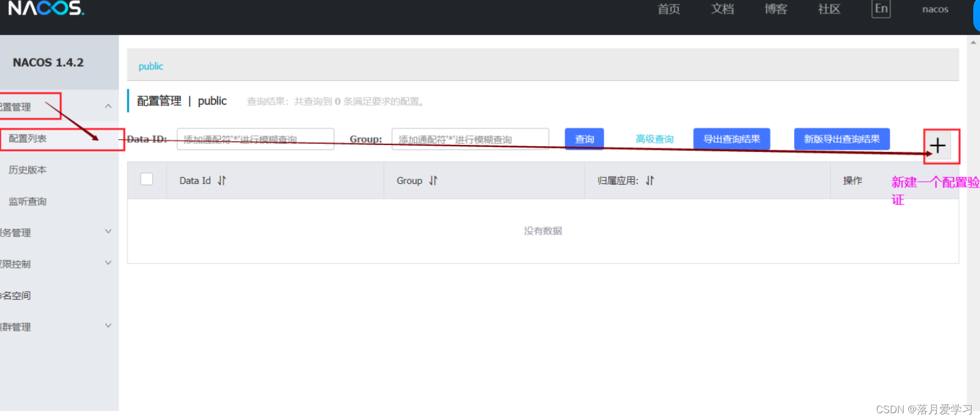Image resolution: width=980 pixels, height=420 pixels.
Task: Open the nacos user menu
Action: (x=935, y=9)
